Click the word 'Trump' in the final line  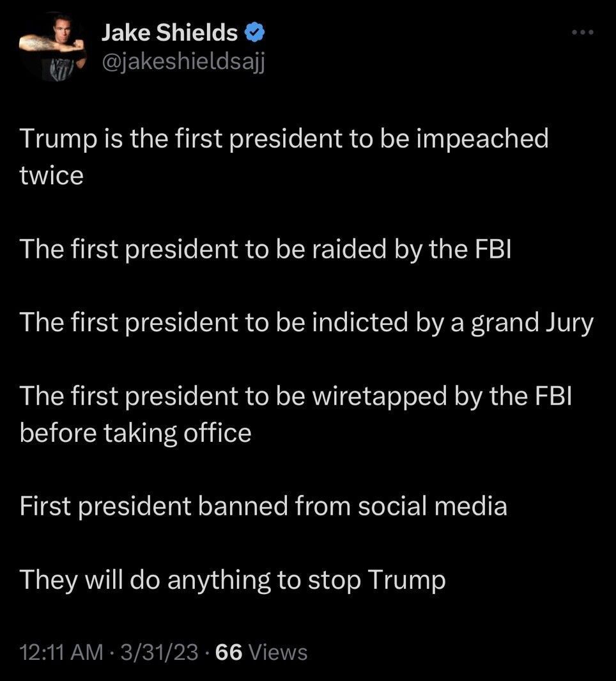point(407,580)
